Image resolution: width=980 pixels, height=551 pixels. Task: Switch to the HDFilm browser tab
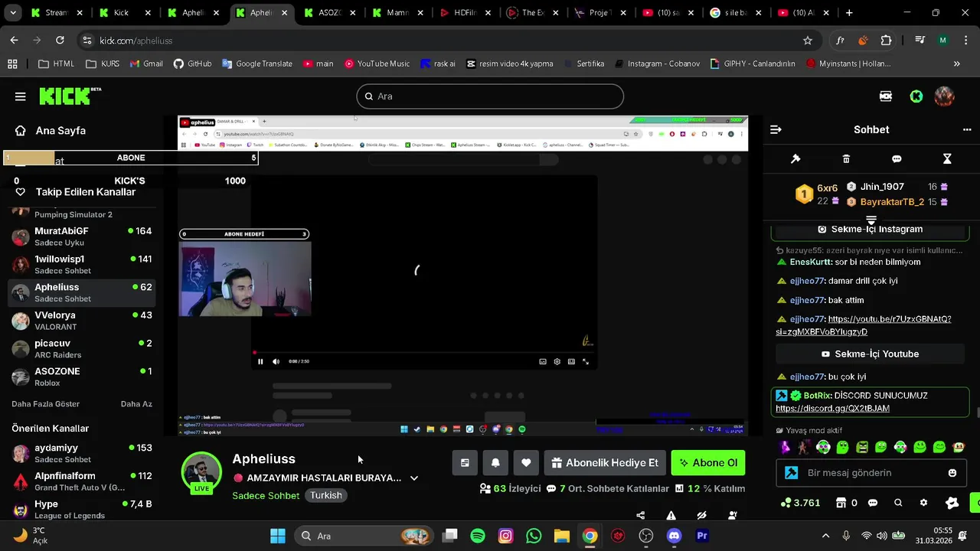point(466,13)
